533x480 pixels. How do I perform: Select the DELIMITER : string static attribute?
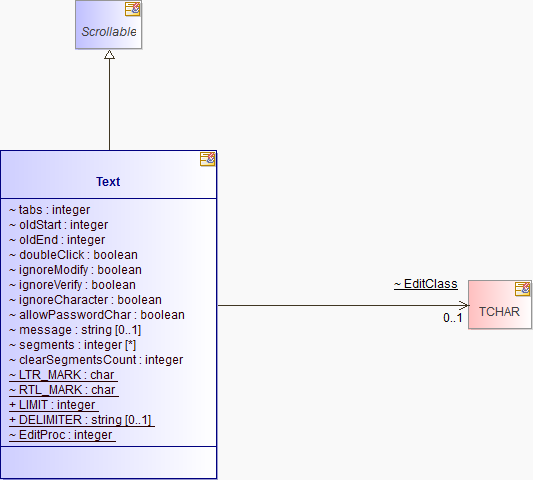pos(82,420)
